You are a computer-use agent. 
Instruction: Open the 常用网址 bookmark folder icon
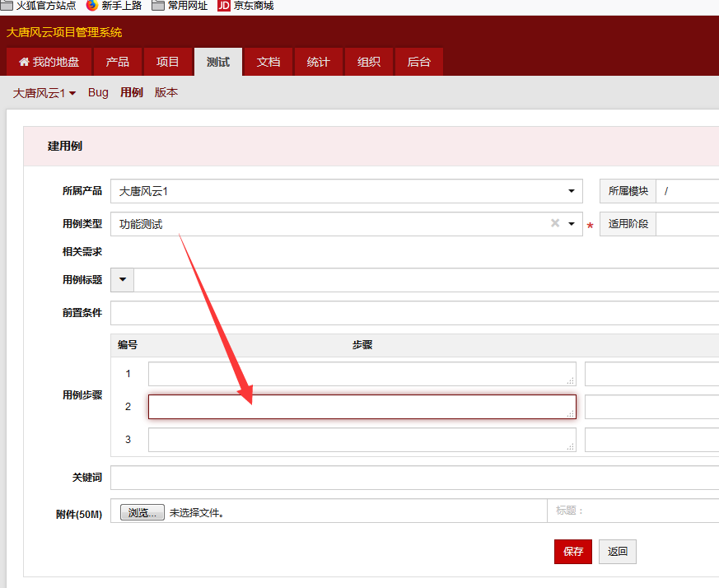(158, 5)
